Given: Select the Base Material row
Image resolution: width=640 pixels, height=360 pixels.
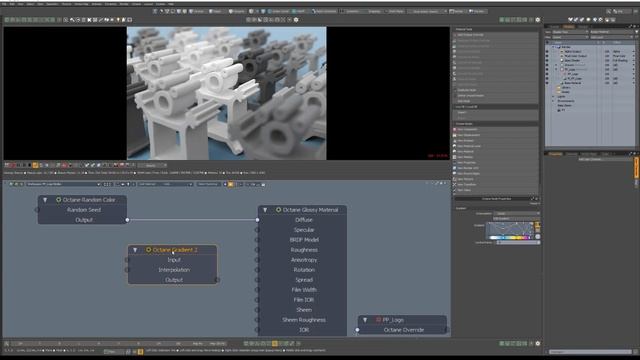Looking at the screenshot, I should tap(591, 83).
